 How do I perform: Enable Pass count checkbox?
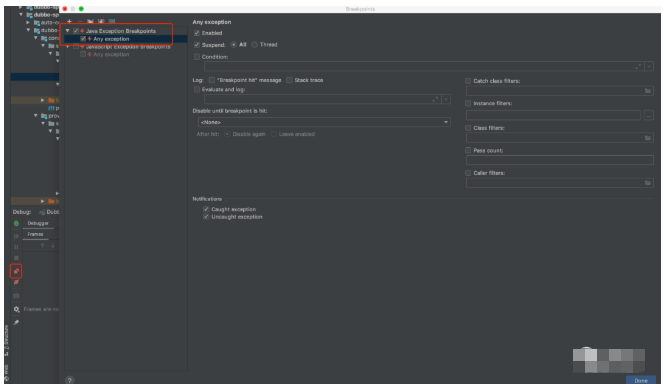[x=468, y=150]
